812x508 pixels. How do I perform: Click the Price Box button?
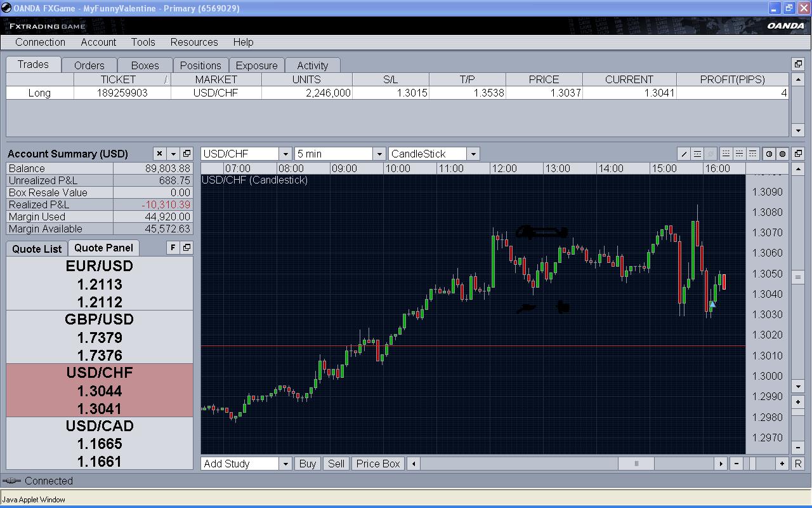click(378, 464)
